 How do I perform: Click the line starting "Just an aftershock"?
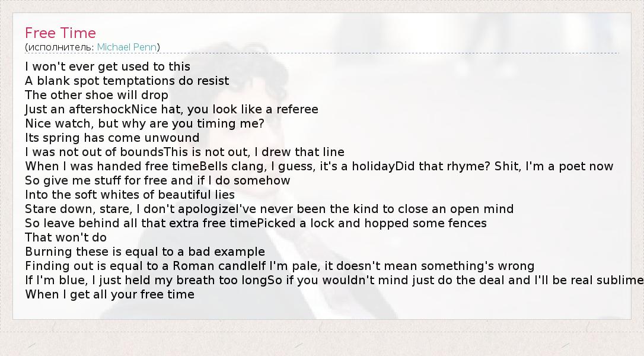click(171, 109)
